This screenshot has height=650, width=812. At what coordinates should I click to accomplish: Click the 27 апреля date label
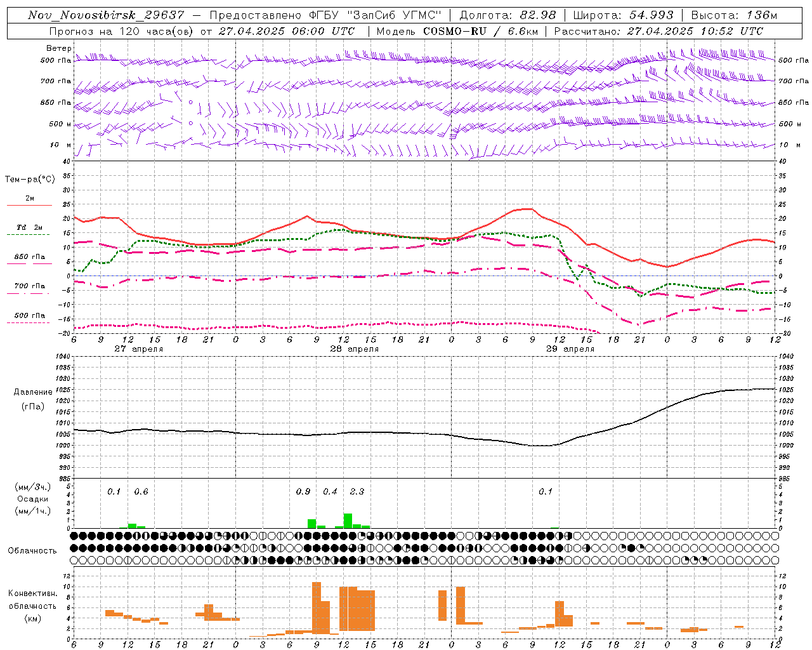[138, 349]
